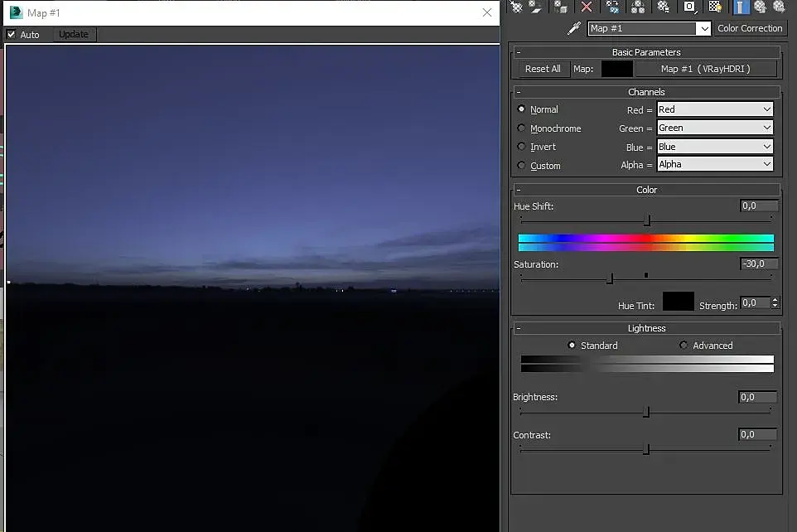This screenshot has width=797, height=532.
Task: Click the hue spectrum color bar
Action: point(646,243)
